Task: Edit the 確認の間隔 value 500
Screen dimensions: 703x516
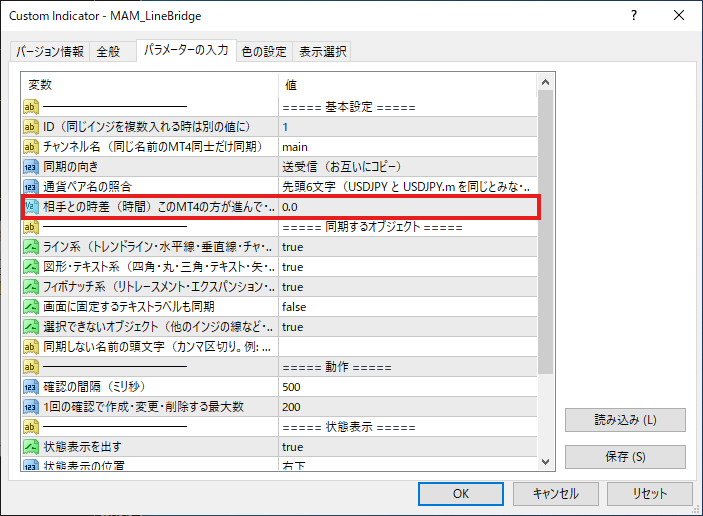Action: pos(408,386)
